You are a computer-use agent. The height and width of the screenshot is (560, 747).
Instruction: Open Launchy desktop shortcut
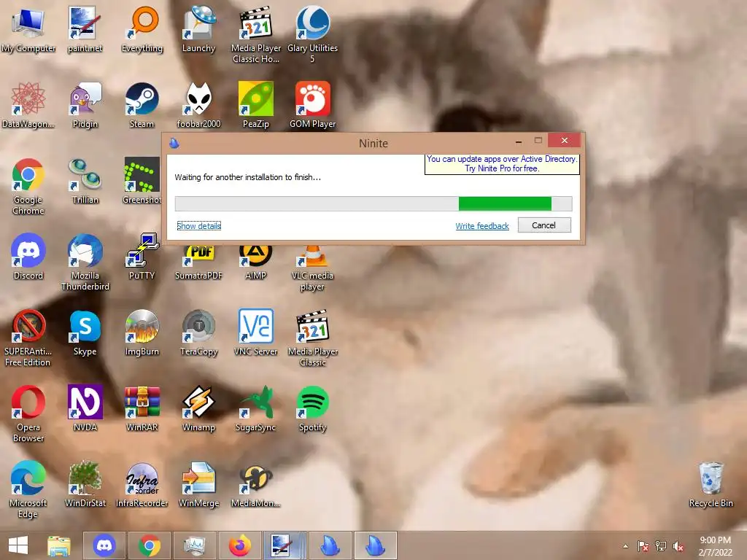(198, 28)
